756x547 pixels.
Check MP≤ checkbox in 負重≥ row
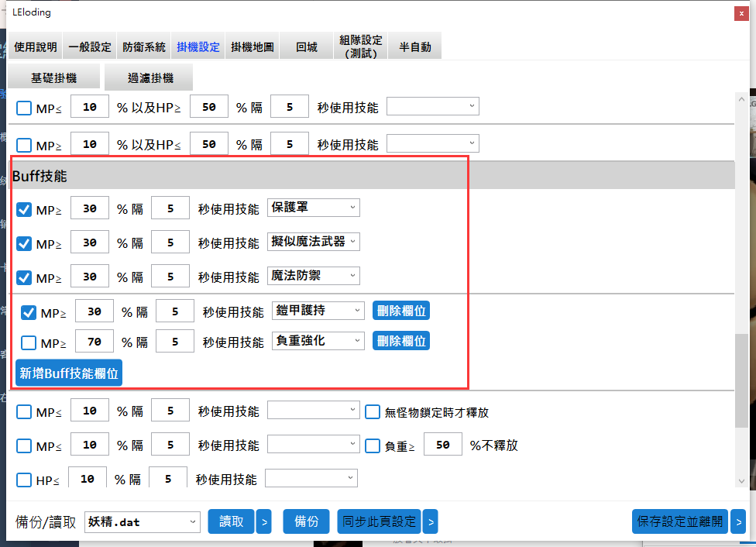[x=23, y=446]
